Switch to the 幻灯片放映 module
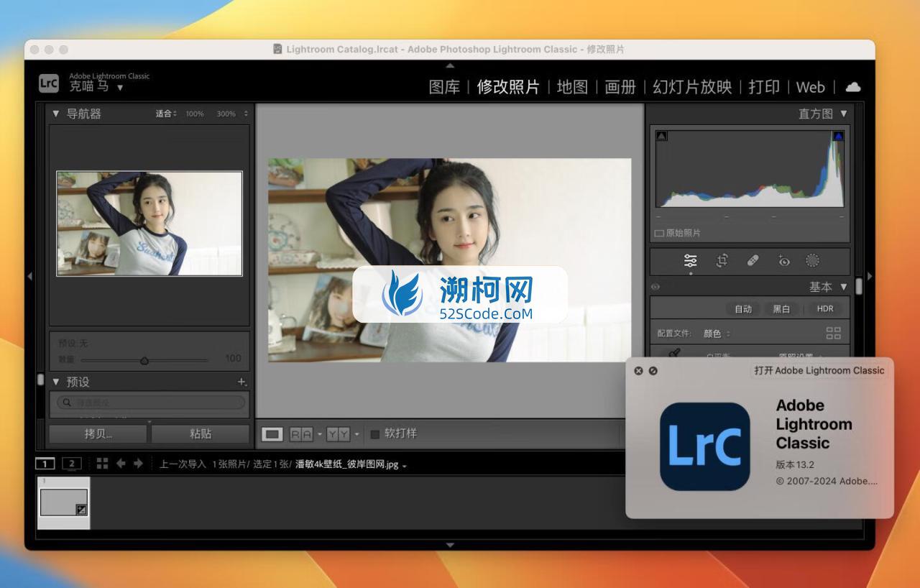The height and width of the screenshot is (588, 920). coord(692,87)
